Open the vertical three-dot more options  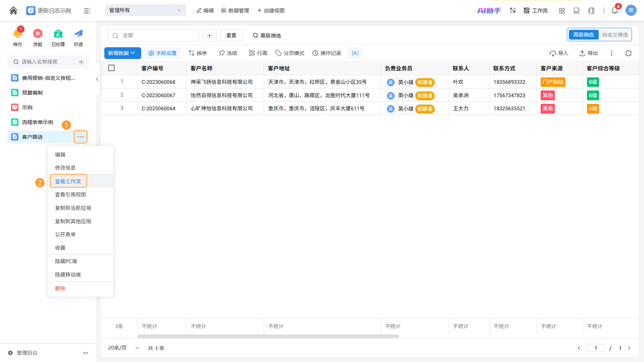click(x=611, y=53)
